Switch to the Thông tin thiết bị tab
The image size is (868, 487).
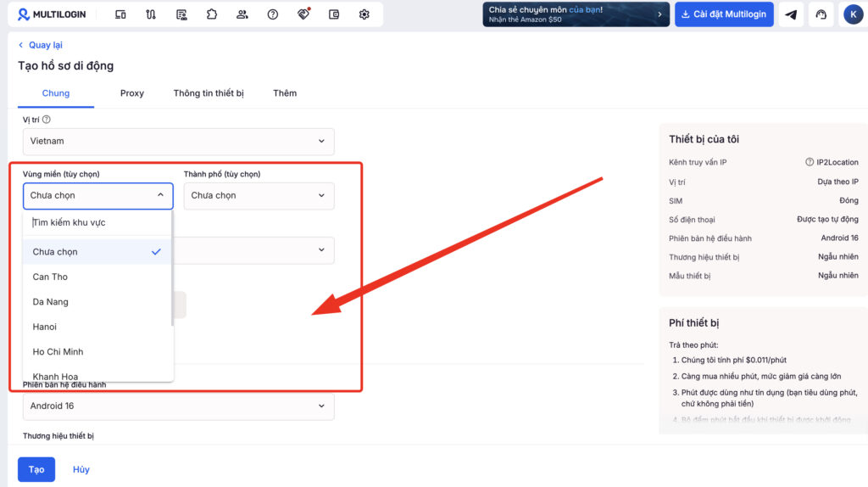click(209, 93)
